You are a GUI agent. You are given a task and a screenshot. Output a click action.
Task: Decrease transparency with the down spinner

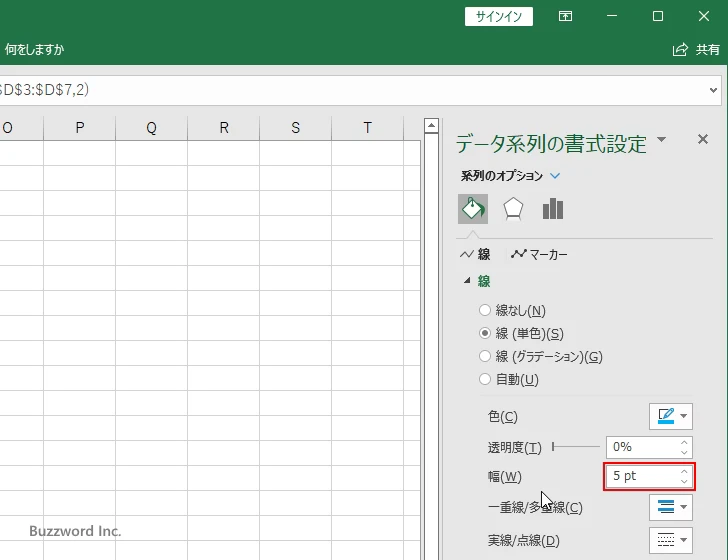pyautogui.click(x=684, y=452)
